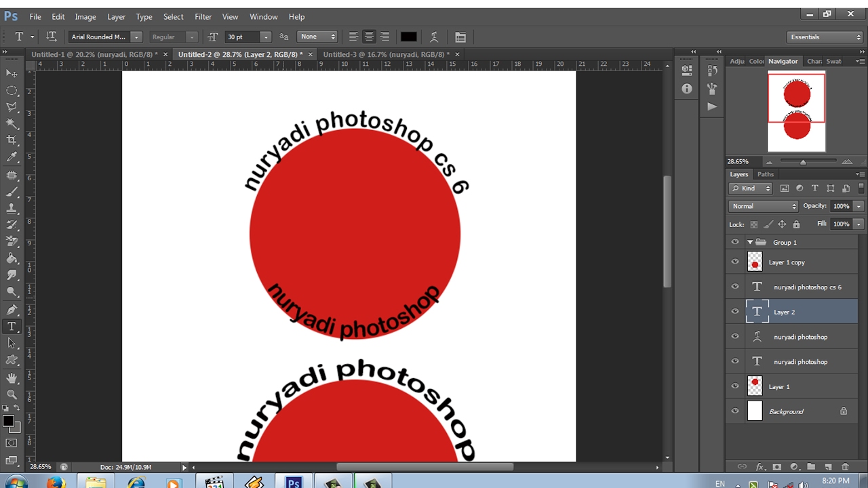Open the Char panel tab
The image size is (868, 488).
[814, 61]
